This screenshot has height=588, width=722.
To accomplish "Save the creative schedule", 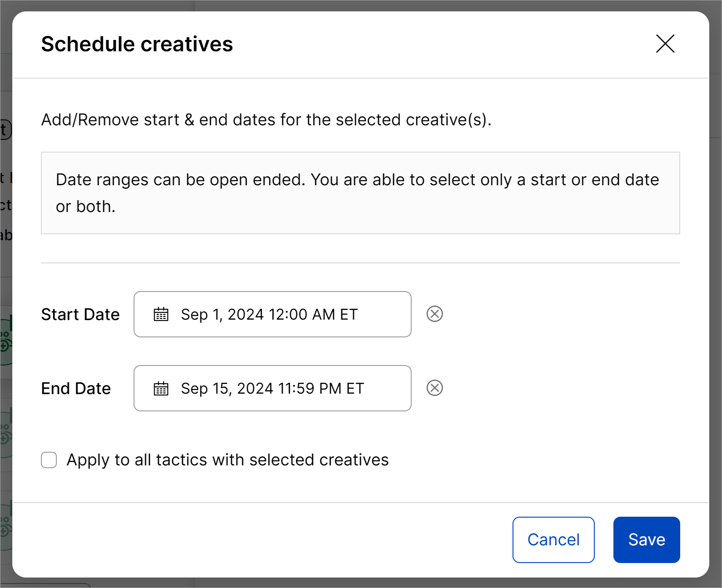I will coord(646,540).
